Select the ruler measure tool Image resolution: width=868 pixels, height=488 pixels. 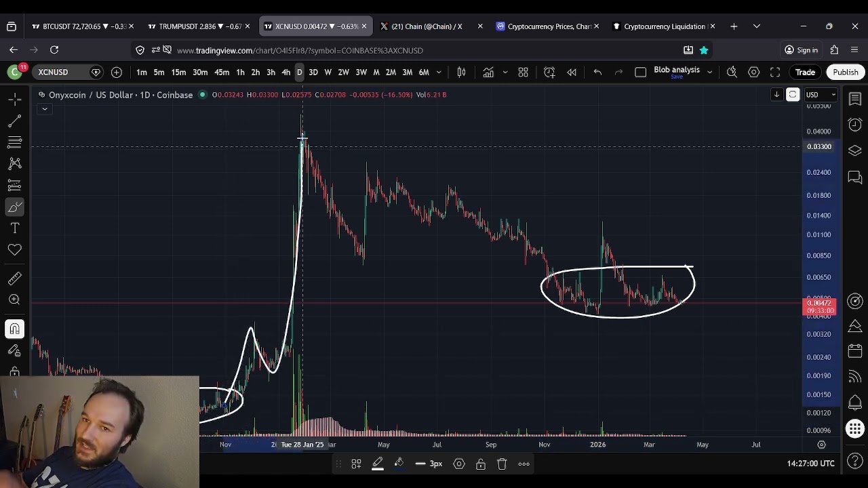pos(14,279)
